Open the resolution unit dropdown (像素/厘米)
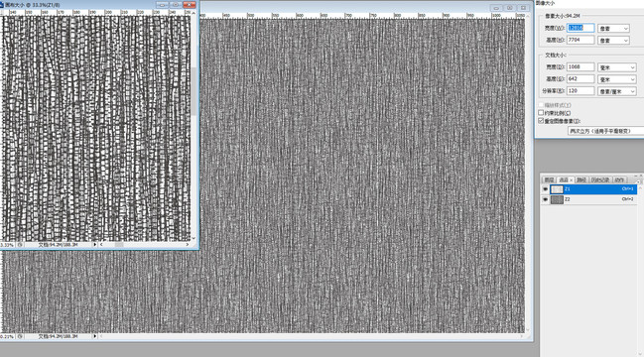 point(617,91)
